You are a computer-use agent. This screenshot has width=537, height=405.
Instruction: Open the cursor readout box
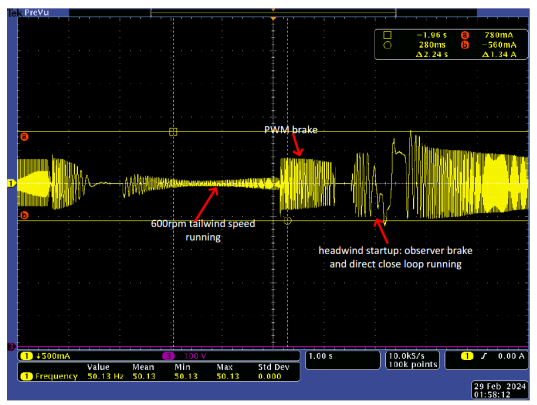[451, 45]
